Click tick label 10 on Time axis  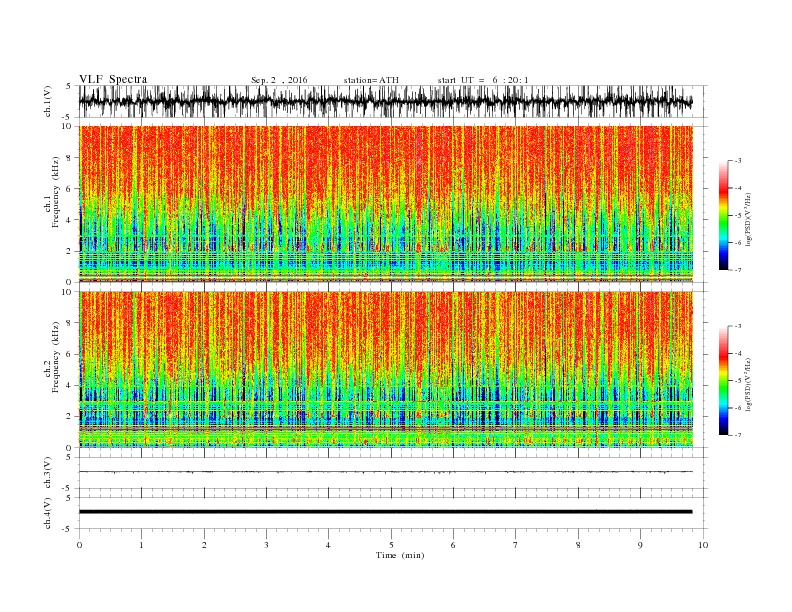pyautogui.click(x=703, y=545)
